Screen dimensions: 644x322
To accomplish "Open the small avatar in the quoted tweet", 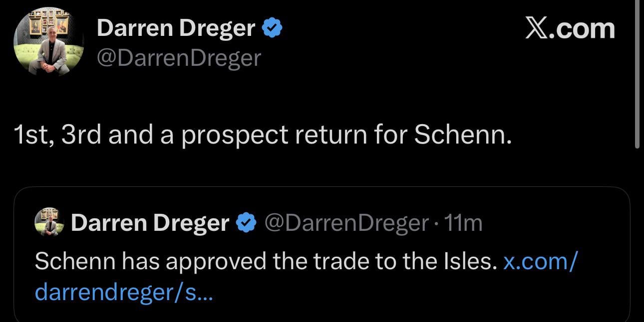I will (x=48, y=222).
